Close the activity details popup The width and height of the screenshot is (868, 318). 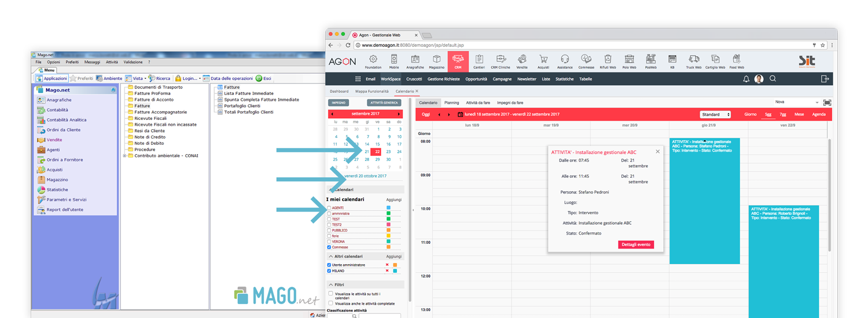pos(657,152)
